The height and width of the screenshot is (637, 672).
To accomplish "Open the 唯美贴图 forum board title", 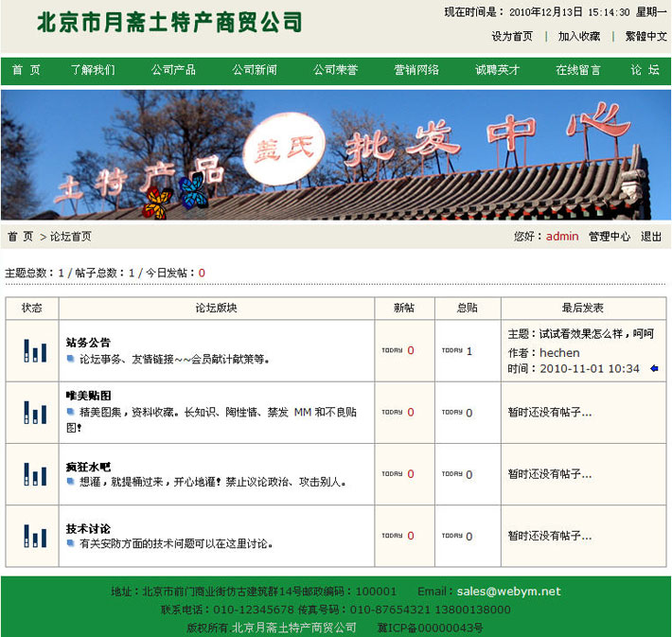I will tap(89, 395).
